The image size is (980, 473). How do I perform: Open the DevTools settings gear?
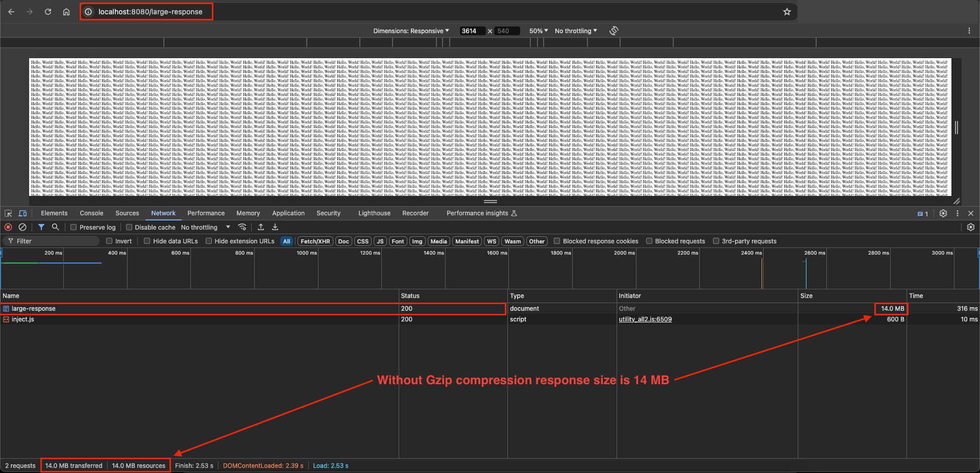[x=943, y=213]
